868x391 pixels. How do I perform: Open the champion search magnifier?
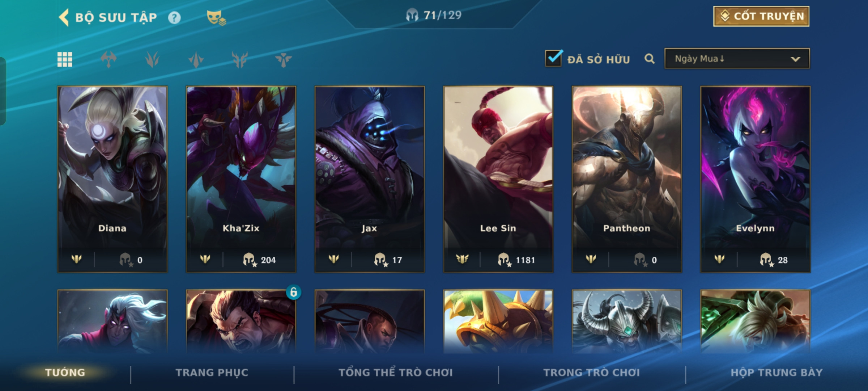650,59
